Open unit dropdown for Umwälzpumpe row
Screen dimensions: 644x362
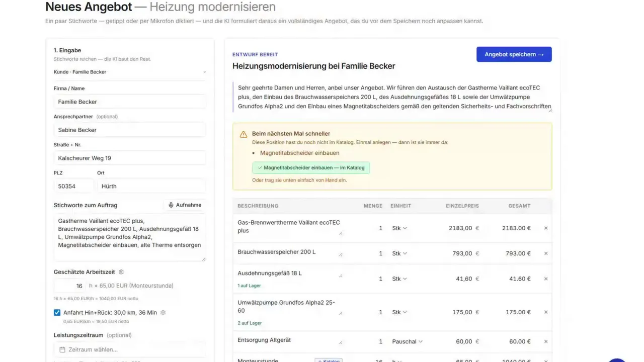pos(400,312)
